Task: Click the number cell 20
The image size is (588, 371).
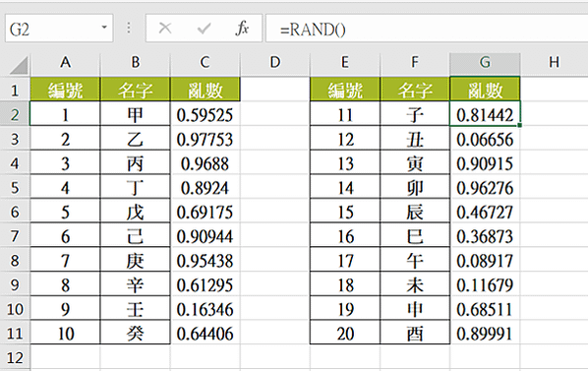Action: [345, 333]
